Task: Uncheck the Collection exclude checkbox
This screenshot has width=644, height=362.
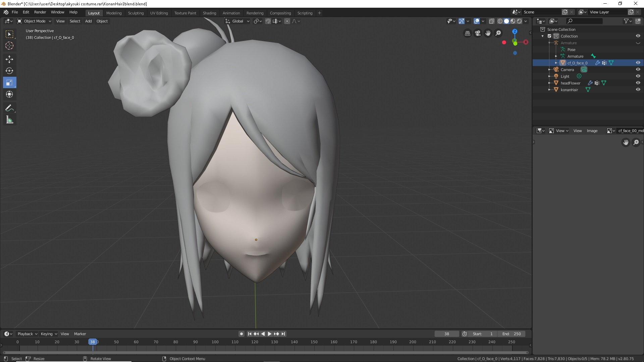Action: 549,36
